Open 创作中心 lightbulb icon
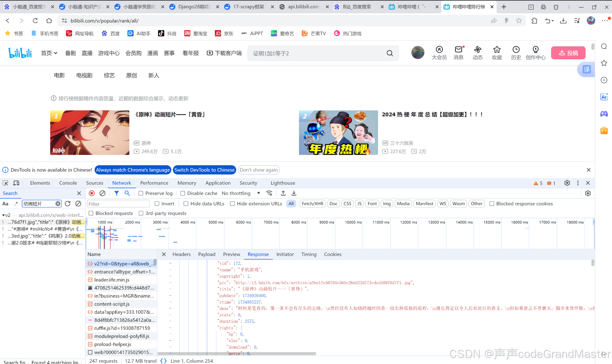Screen dimensions: 612x364 coord(536,53)
